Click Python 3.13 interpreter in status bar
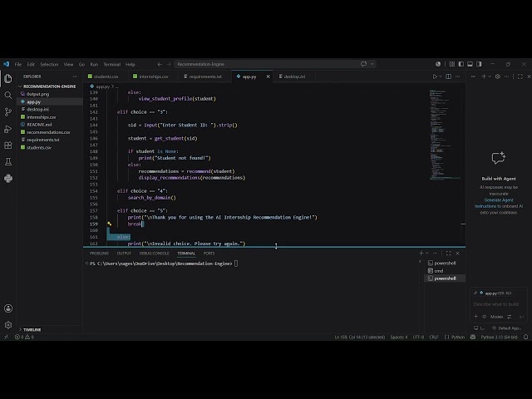The image size is (532, 399). [x=499, y=337]
